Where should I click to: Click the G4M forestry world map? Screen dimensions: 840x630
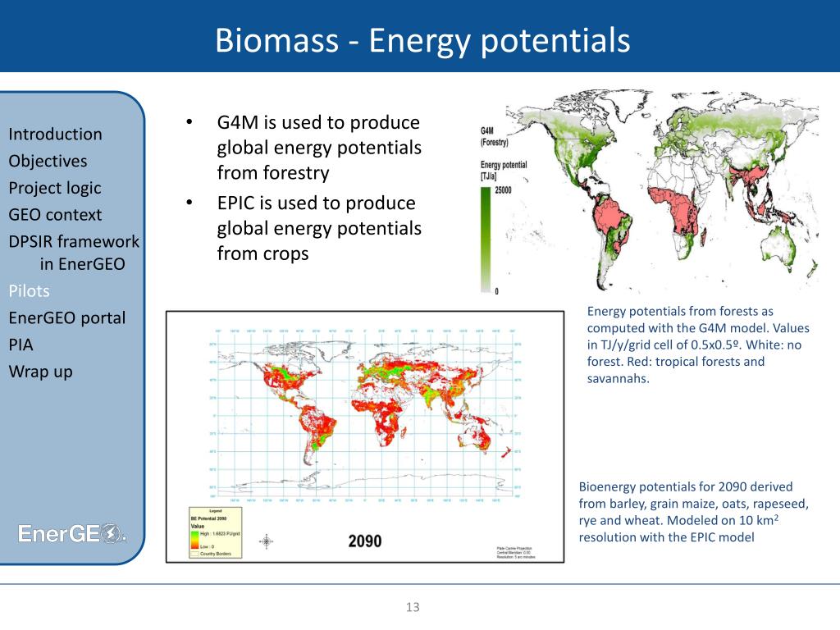point(663,190)
